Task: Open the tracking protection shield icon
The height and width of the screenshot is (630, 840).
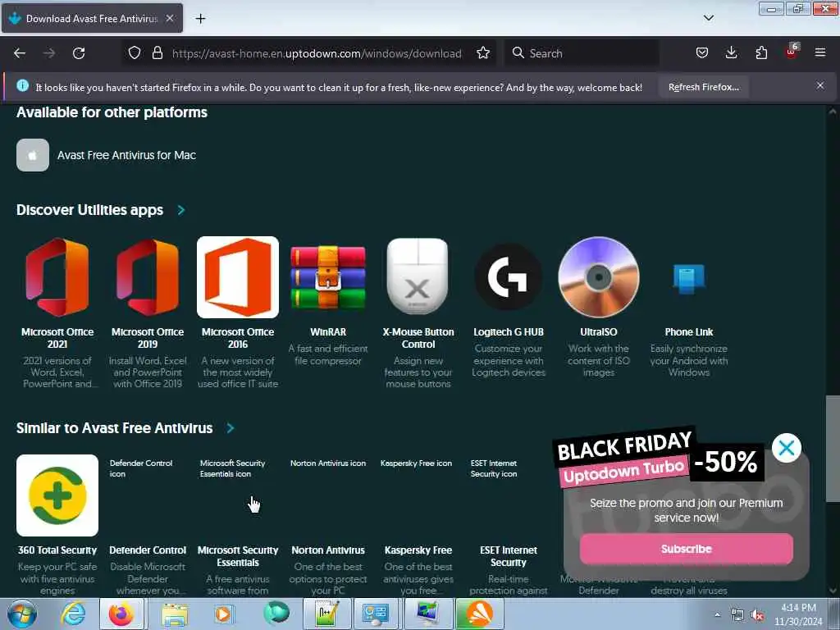Action: 135,52
